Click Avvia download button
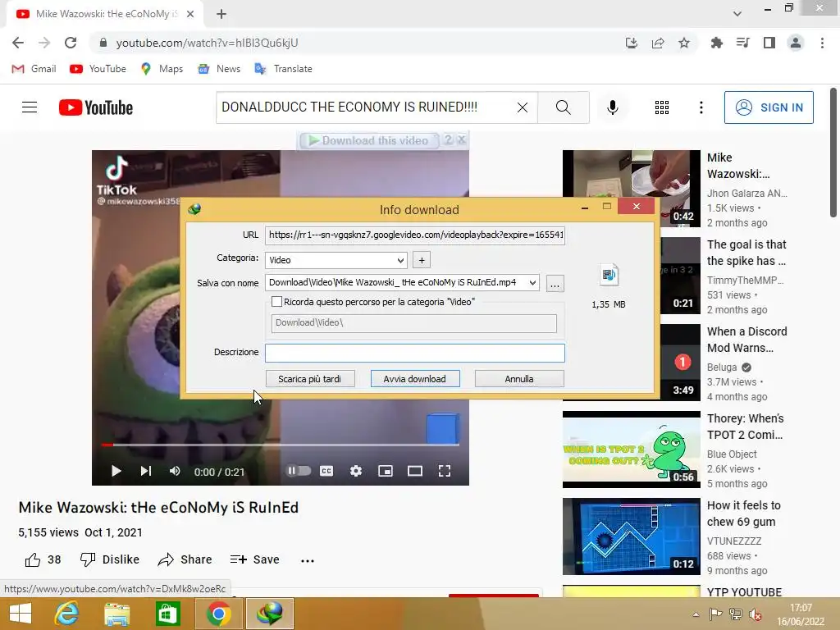This screenshot has width=840, height=630. pyautogui.click(x=414, y=379)
